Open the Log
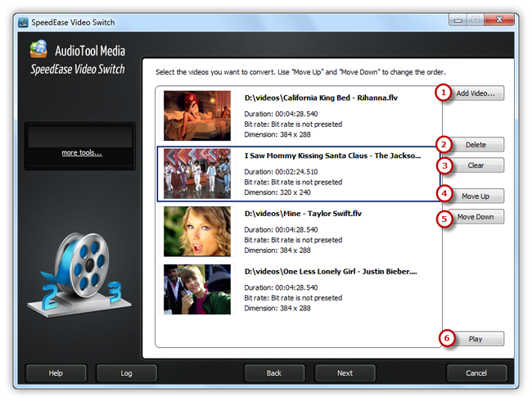 point(126,373)
